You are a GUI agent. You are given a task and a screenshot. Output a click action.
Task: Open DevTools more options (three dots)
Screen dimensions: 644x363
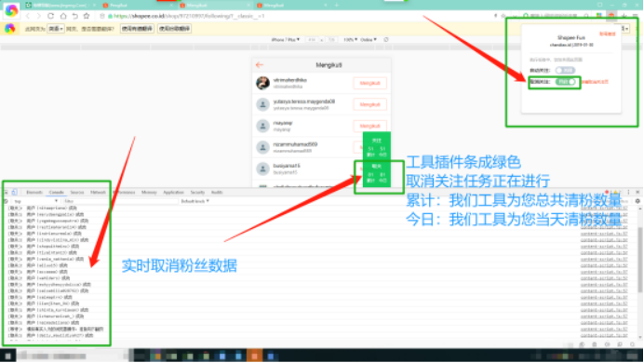click(x=628, y=192)
